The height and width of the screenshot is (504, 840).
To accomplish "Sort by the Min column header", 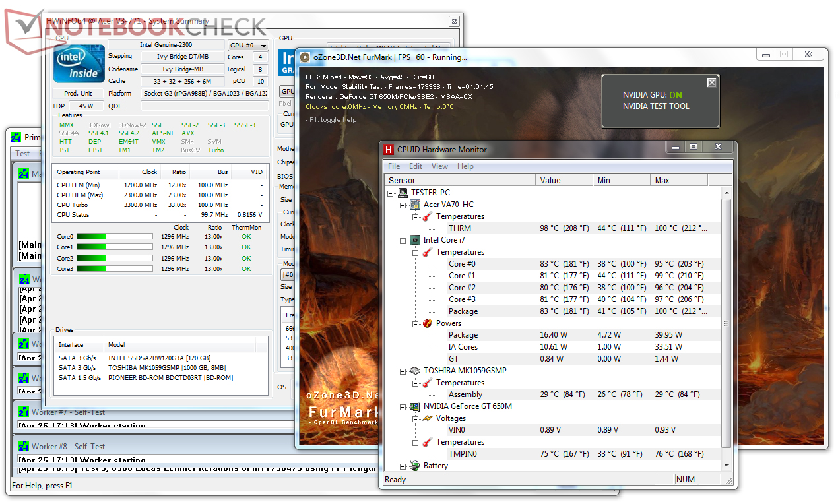I will pos(622,180).
